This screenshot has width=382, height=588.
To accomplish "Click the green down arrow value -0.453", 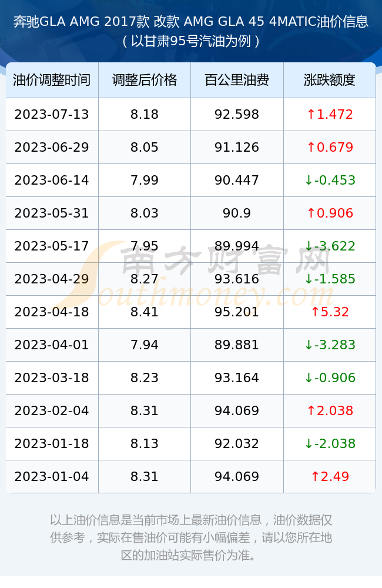I will pyautogui.click(x=330, y=180).
